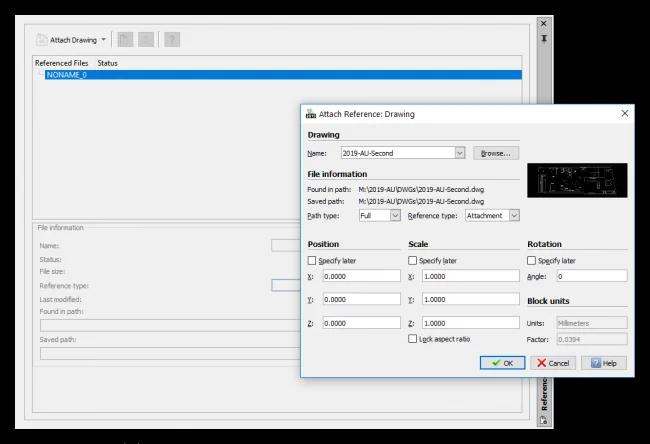This screenshot has height=444, width=650.
Task: Enable Specify later under Position
Action: 313,261
